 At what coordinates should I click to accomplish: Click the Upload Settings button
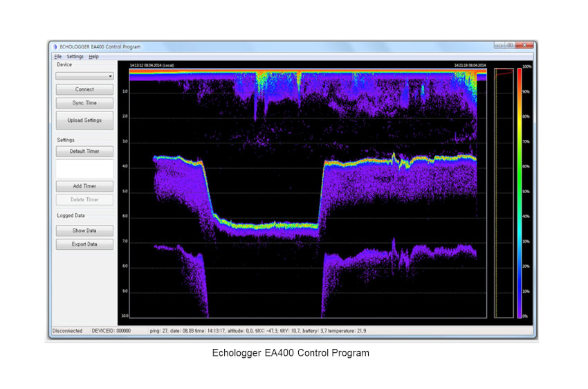click(x=84, y=120)
